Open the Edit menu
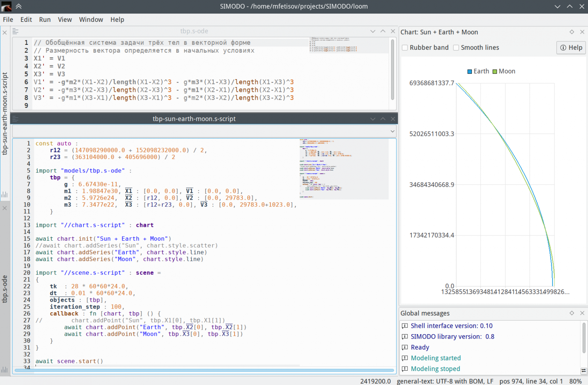The image size is (588, 385). 26,20
